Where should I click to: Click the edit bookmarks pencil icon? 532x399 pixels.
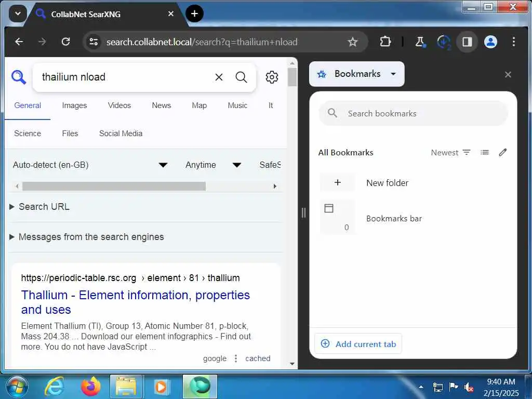tap(503, 153)
